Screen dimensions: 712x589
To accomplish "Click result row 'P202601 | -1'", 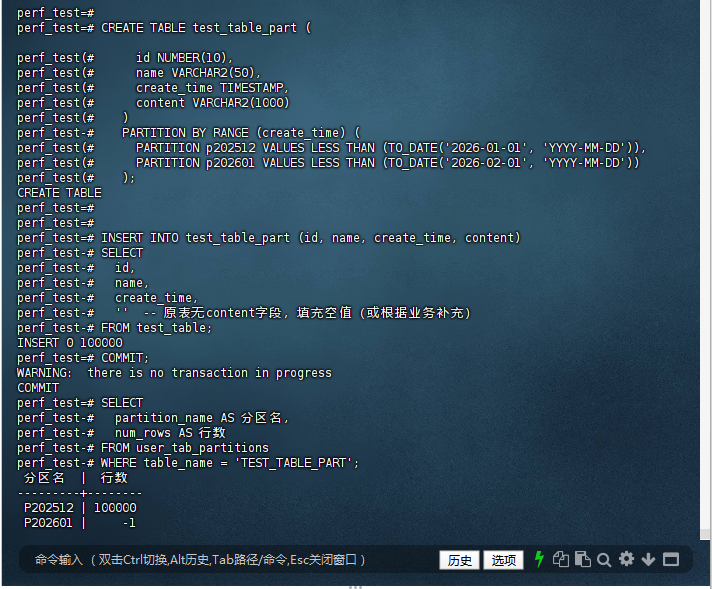I will 79,523.
